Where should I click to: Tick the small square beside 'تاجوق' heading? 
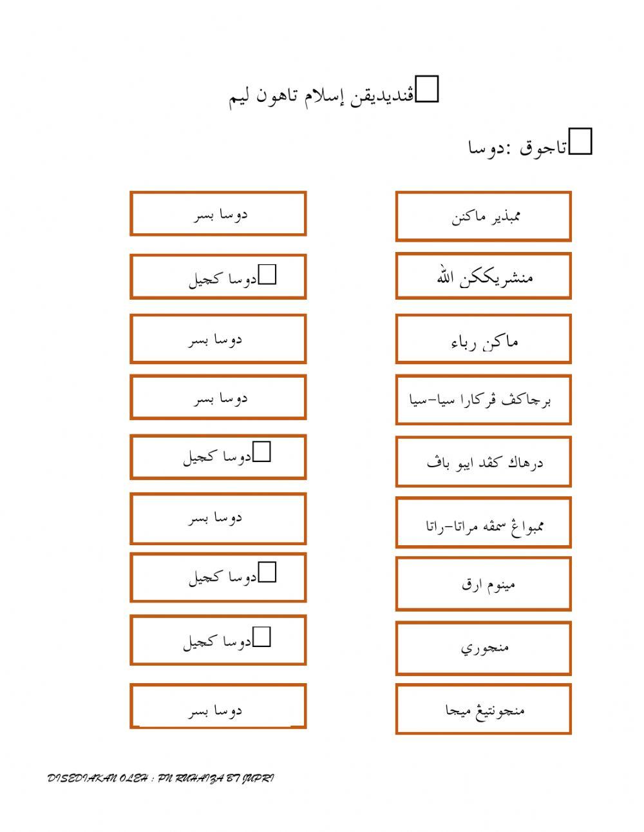coord(581,142)
